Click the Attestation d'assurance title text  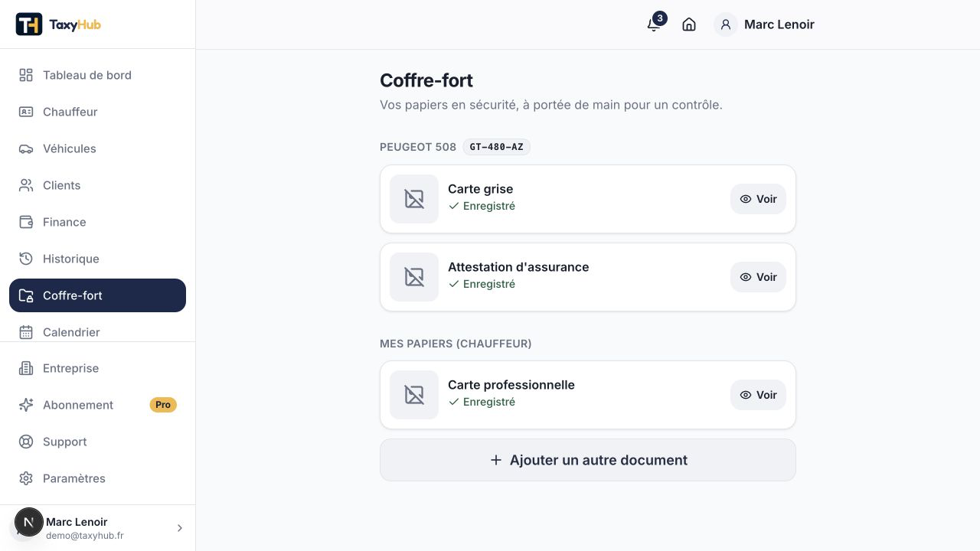(518, 267)
